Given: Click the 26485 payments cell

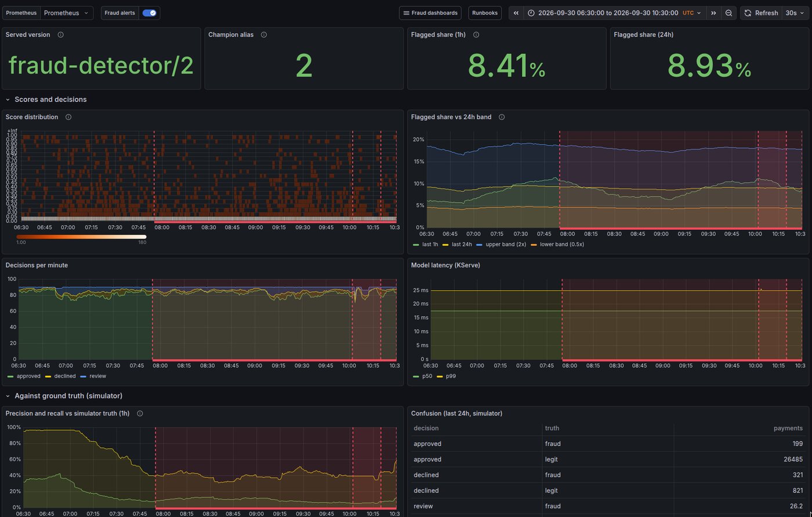Looking at the screenshot, I should pos(739,460).
